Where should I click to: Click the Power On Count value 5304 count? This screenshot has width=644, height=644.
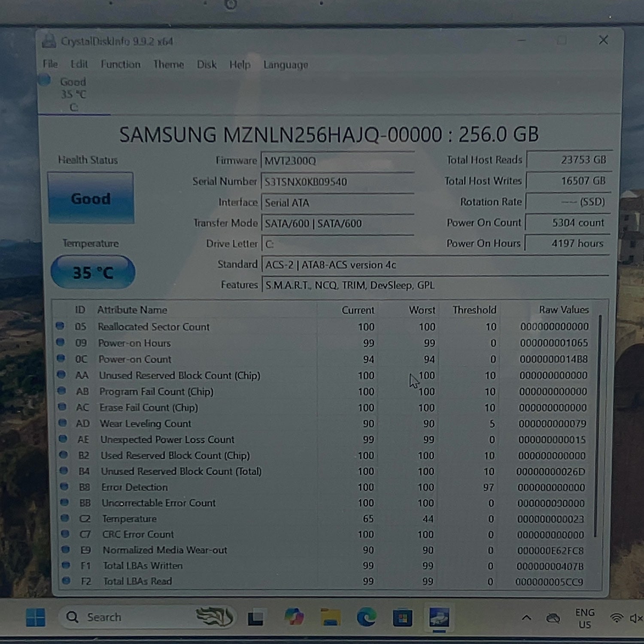pos(567,222)
